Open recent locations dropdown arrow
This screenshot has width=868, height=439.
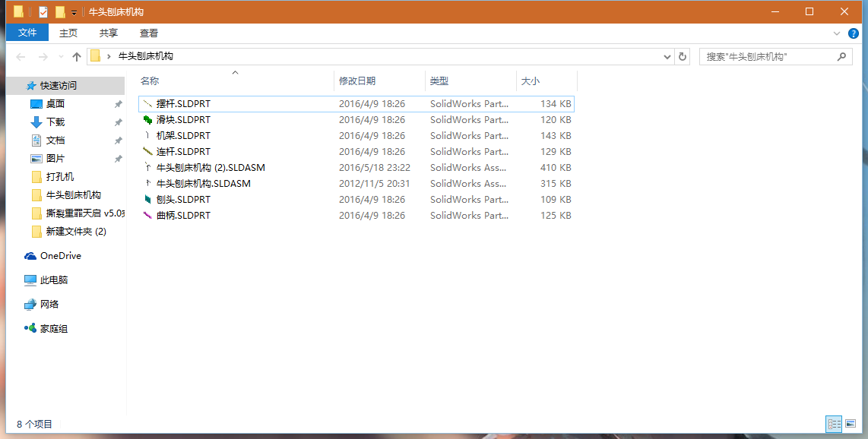tap(61, 56)
